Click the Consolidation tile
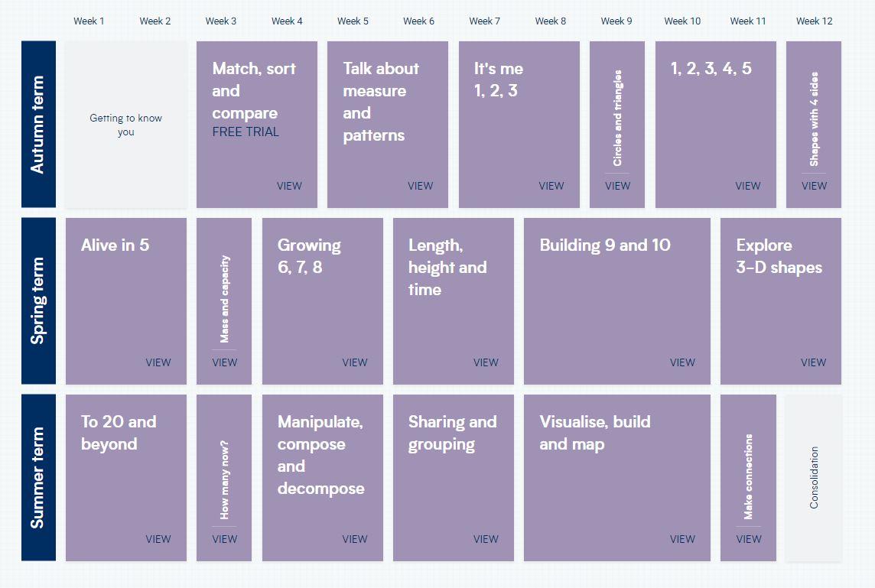Screen dimensions: 875x588 [x=814, y=478]
